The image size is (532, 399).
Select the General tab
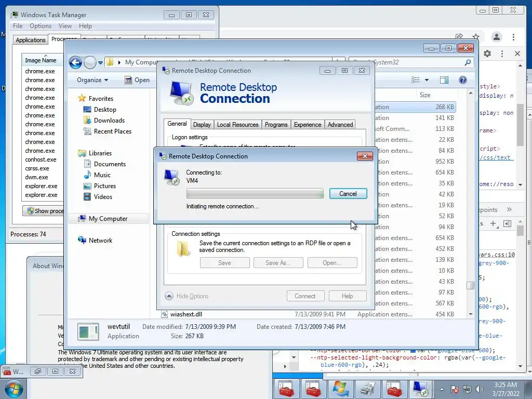click(x=177, y=124)
